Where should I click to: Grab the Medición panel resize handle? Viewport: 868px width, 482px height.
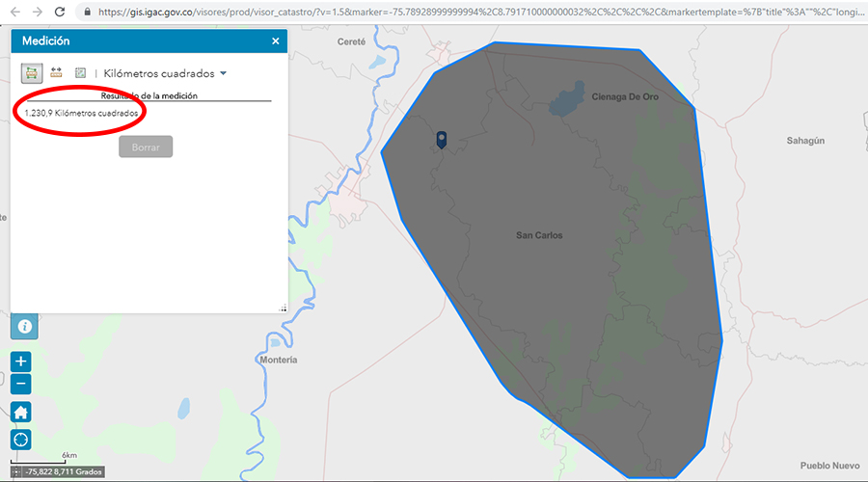283,308
